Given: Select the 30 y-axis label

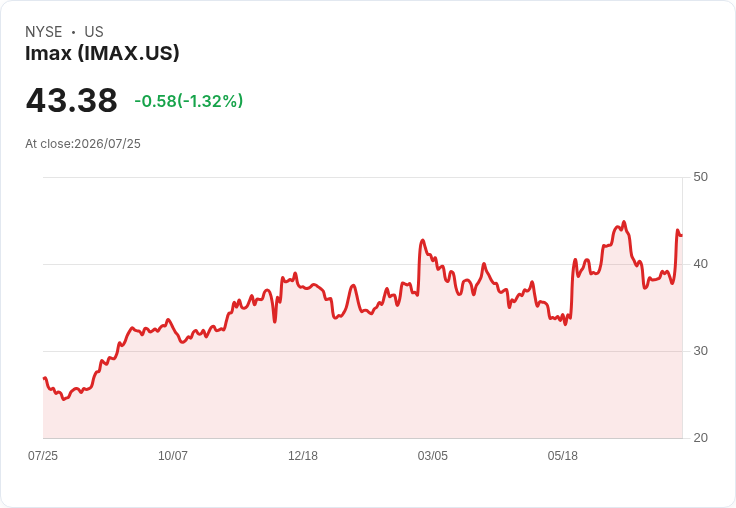Looking at the screenshot, I should point(700,351).
